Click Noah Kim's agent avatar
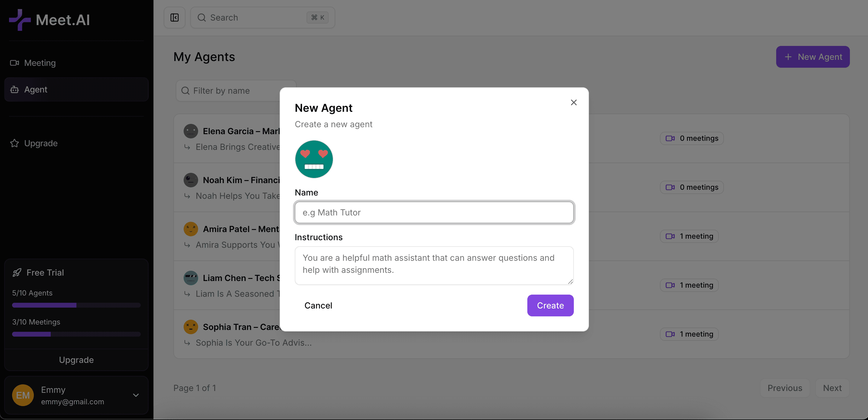 [191, 180]
